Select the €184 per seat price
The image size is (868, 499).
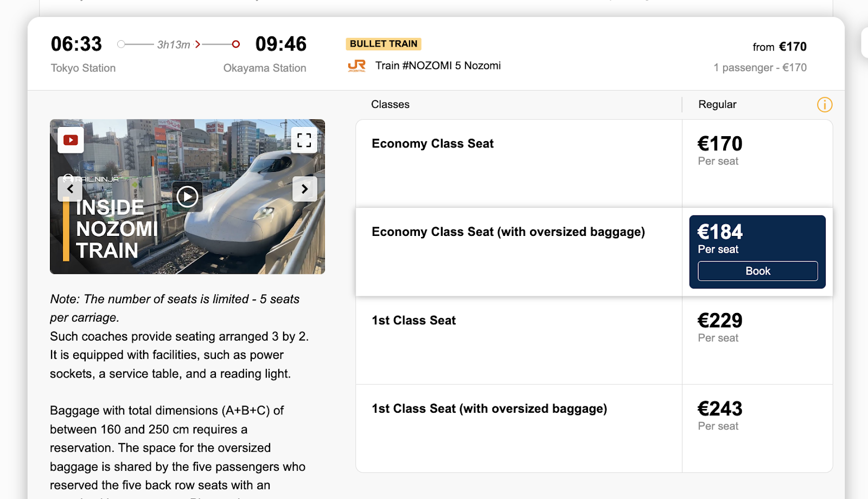(x=720, y=232)
